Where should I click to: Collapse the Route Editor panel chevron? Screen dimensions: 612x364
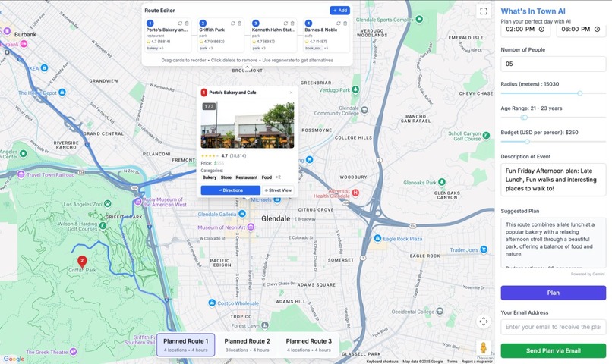247,67
